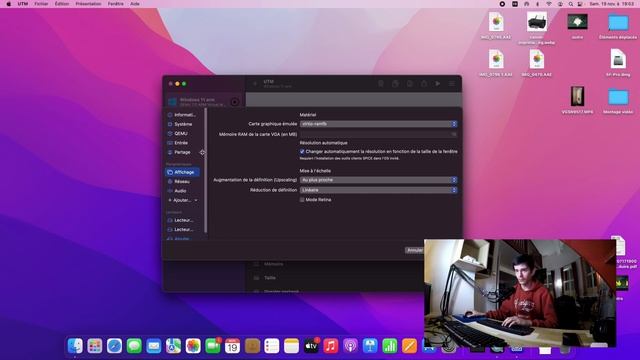The height and width of the screenshot is (360, 640).
Task: Open Launchpad from the Dock
Action: pos(95,346)
